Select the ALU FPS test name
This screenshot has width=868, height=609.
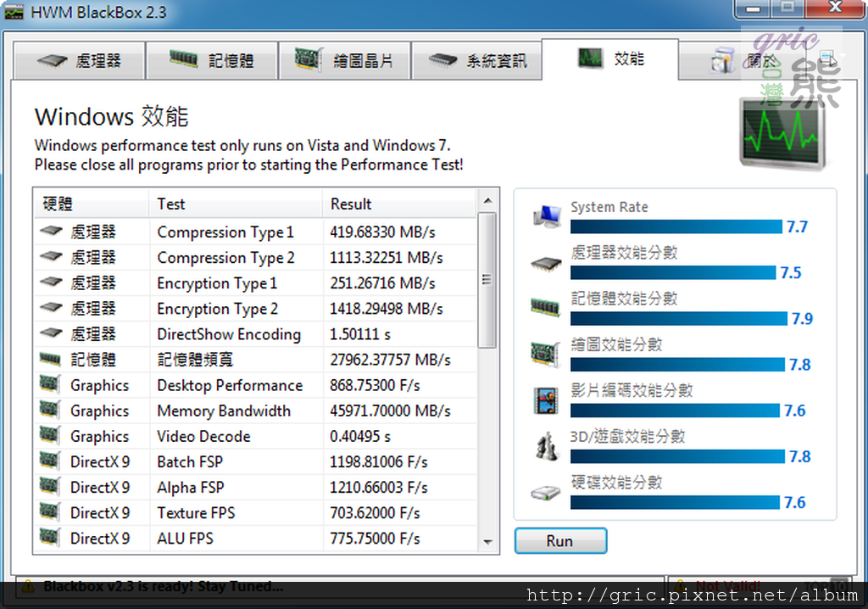pyautogui.click(x=185, y=538)
